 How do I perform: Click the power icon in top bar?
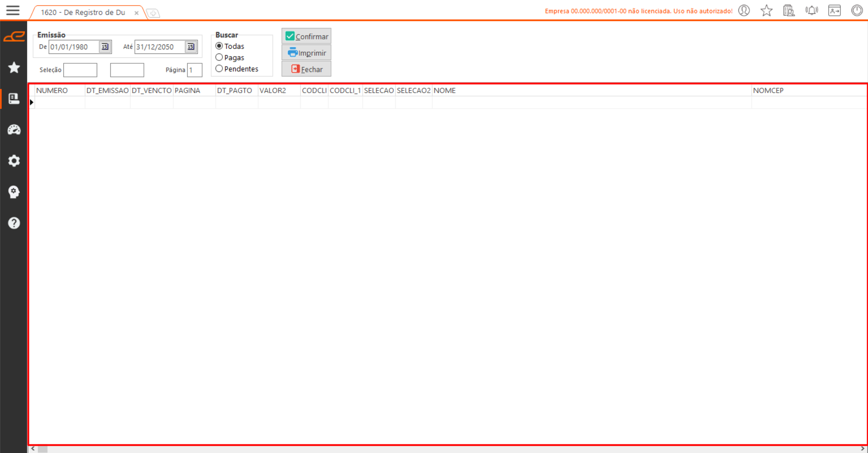(x=857, y=10)
